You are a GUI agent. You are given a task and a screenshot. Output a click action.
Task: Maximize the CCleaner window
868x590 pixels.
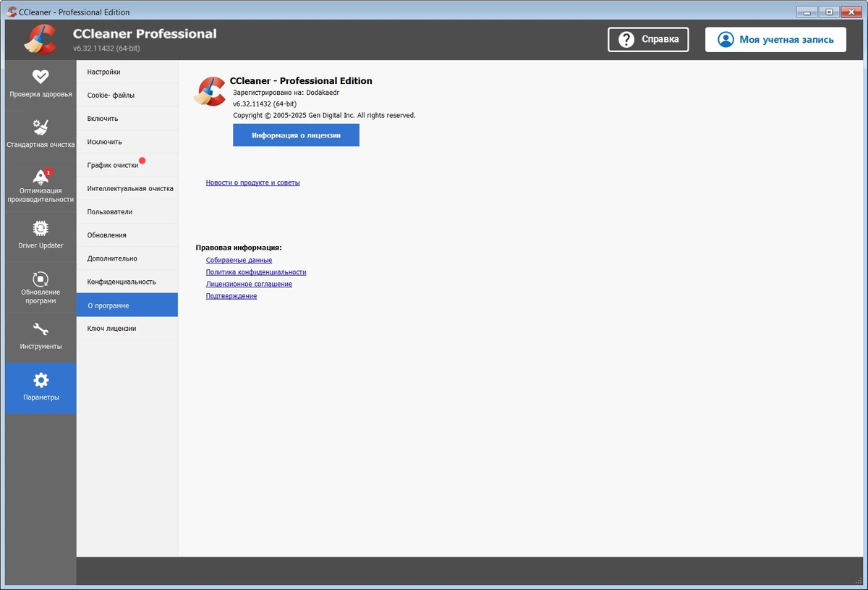point(828,11)
